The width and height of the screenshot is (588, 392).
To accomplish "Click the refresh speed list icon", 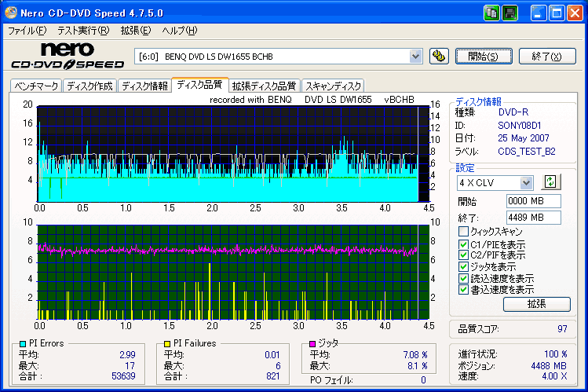I will point(550,182).
